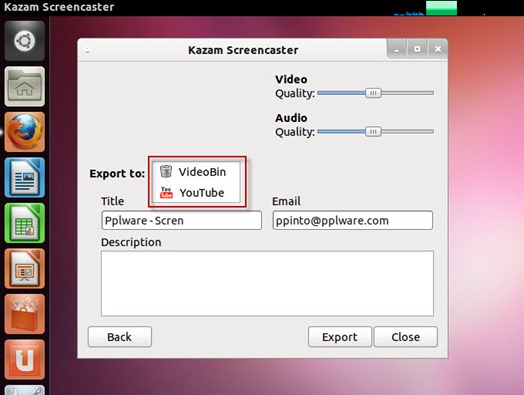
Task: Launch LibreOffice Impress presentation icon
Action: point(25,268)
